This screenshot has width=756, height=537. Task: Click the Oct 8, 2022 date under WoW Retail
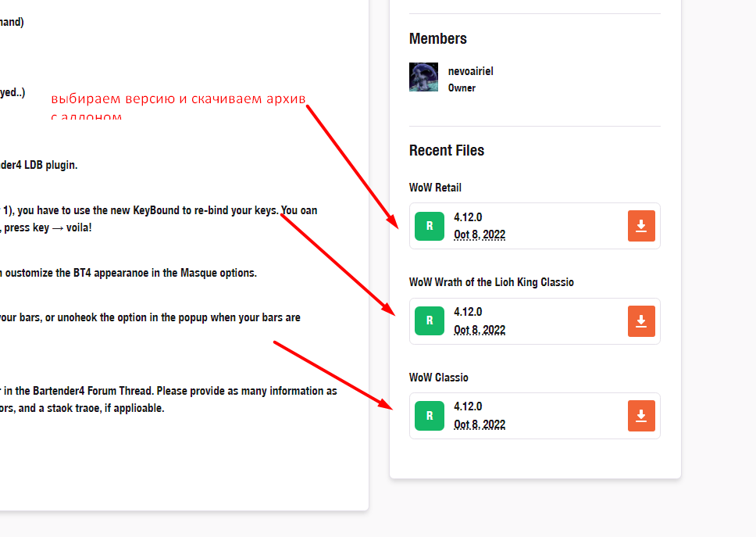pyautogui.click(x=480, y=234)
